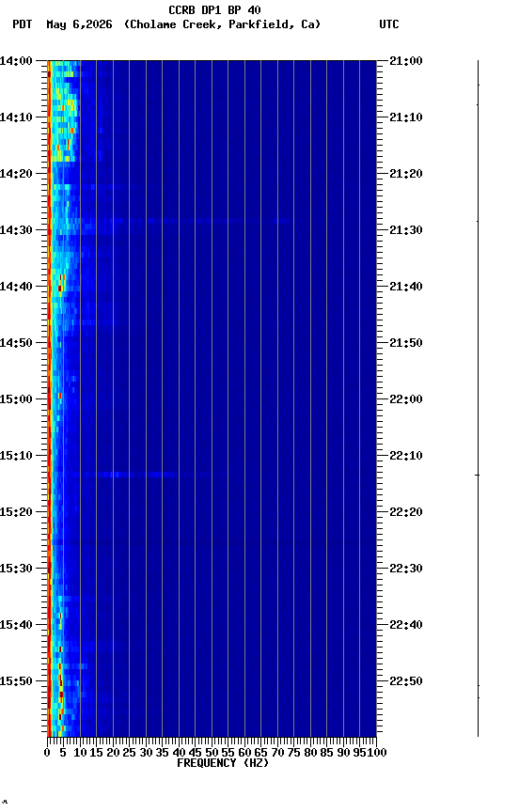Viewport: 519px width, 812px height.
Task: Select the 15:30 PDT time label
Action: [x=16, y=569]
